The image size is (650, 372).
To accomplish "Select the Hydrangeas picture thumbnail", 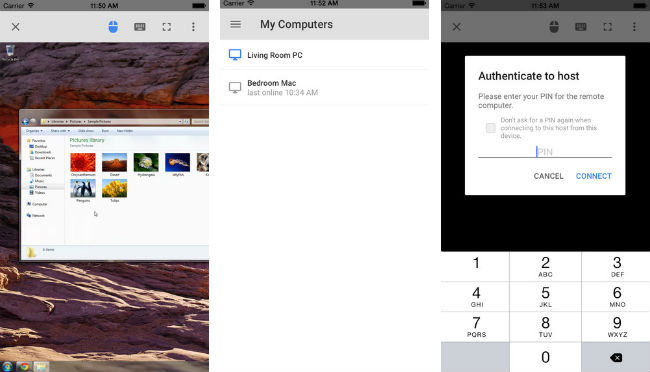I will point(146,164).
